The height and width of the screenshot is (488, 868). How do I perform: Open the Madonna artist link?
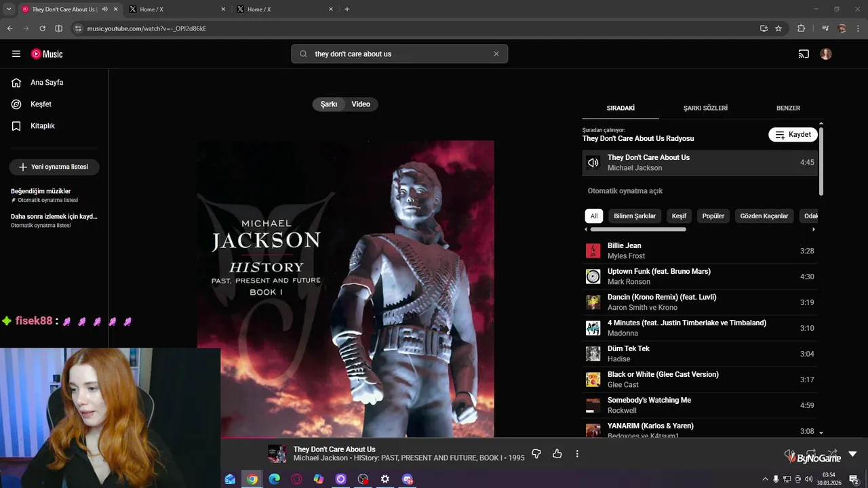pos(623,333)
